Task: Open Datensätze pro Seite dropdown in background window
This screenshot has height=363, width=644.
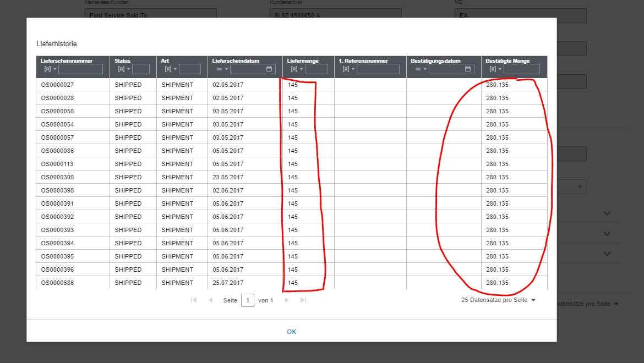Action: coord(587,304)
